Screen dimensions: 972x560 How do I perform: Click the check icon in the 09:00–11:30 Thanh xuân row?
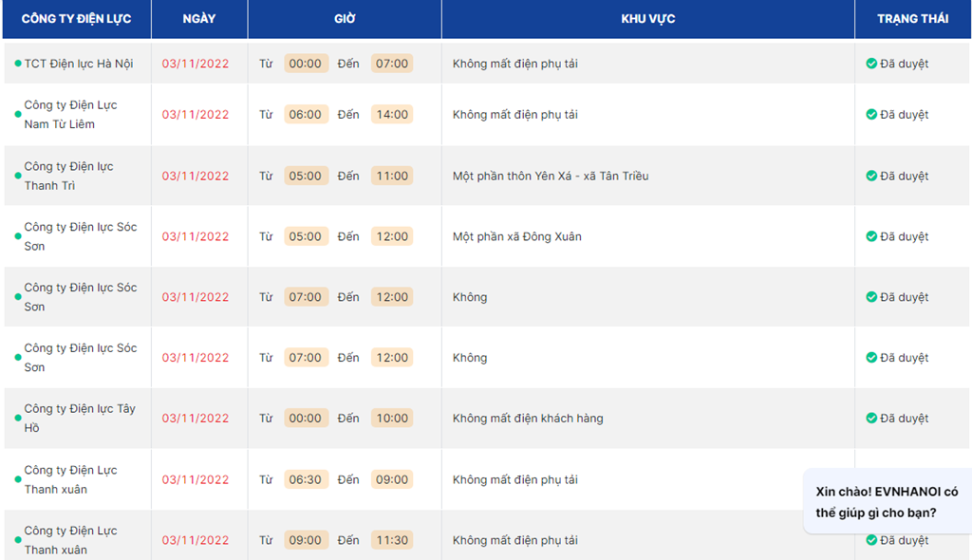(871, 540)
